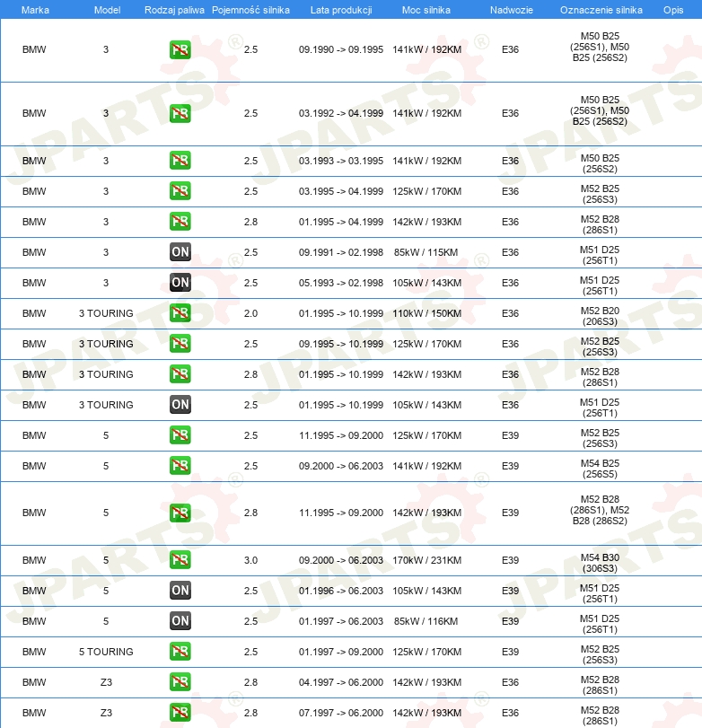The image size is (702, 728).
Task: Click the Pojemność silnika column header
Action: 250,10
